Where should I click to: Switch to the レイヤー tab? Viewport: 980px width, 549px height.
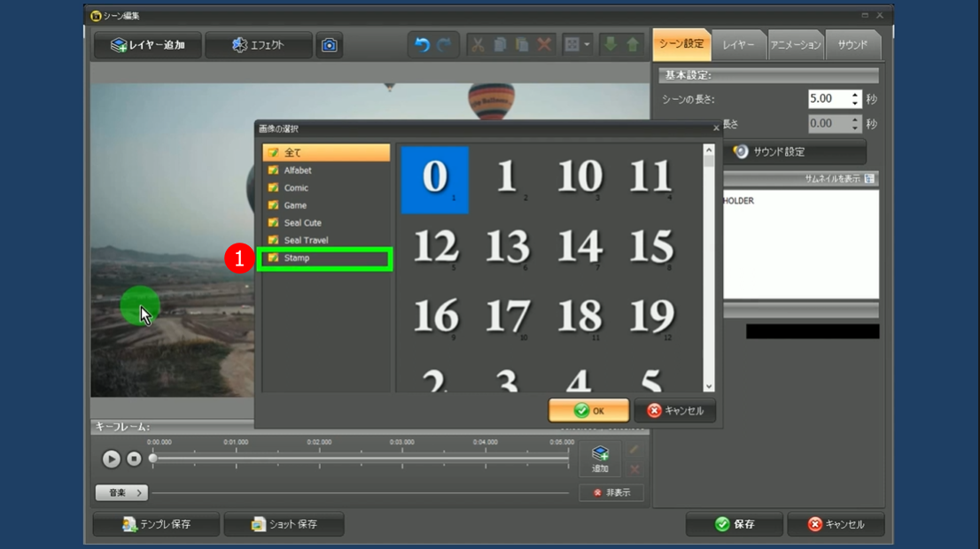(738, 45)
